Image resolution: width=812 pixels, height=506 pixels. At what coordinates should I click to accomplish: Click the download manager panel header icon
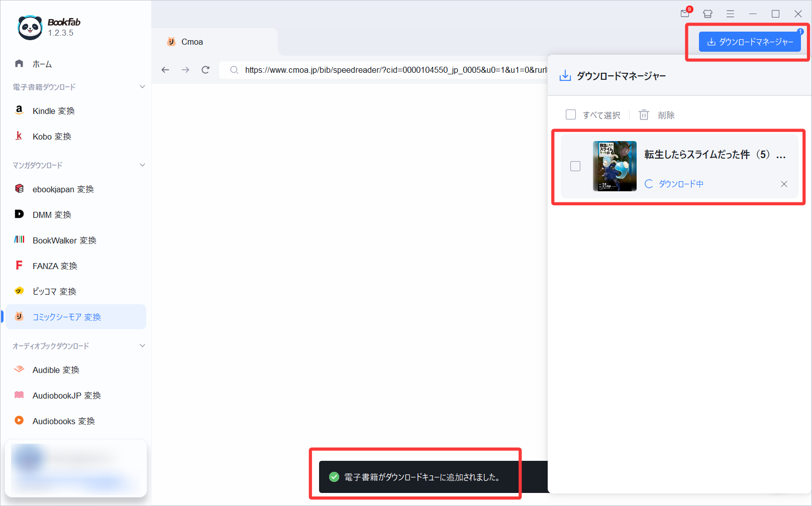point(565,76)
